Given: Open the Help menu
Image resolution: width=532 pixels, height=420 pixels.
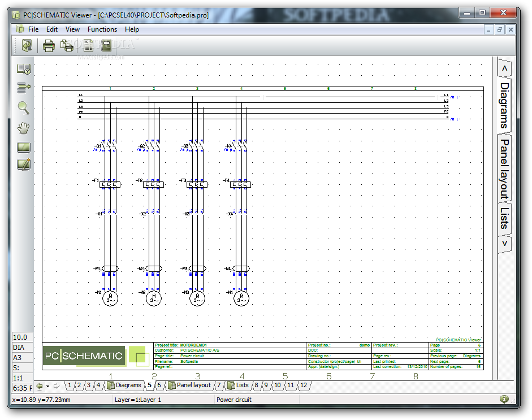Looking at the screenshot, I should [x=132, y=29].
